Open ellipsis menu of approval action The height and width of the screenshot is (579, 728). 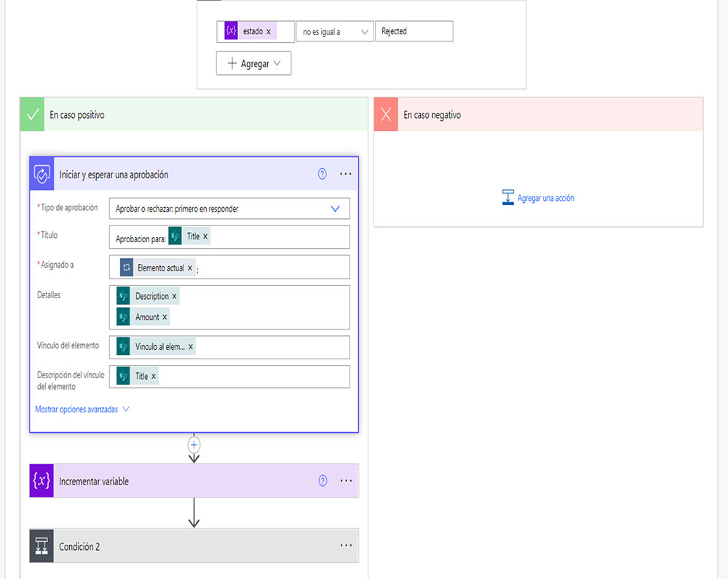pyautogui.click(x=346, y=174)
